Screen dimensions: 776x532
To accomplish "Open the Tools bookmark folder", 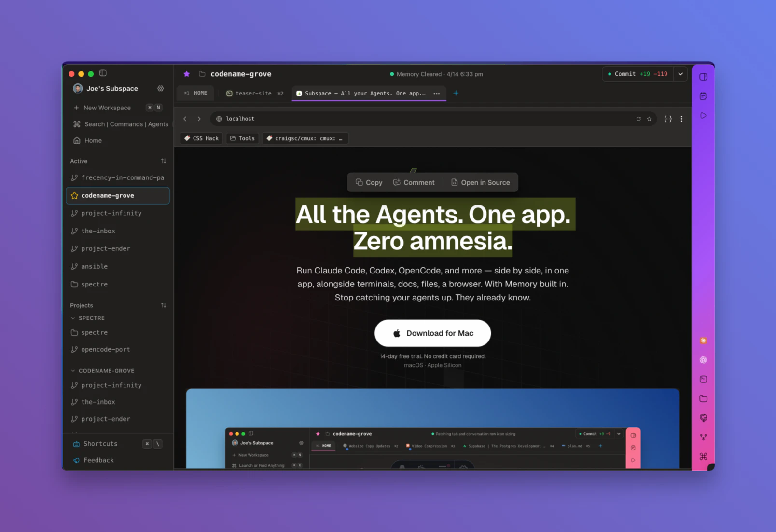I will (242, 138).
